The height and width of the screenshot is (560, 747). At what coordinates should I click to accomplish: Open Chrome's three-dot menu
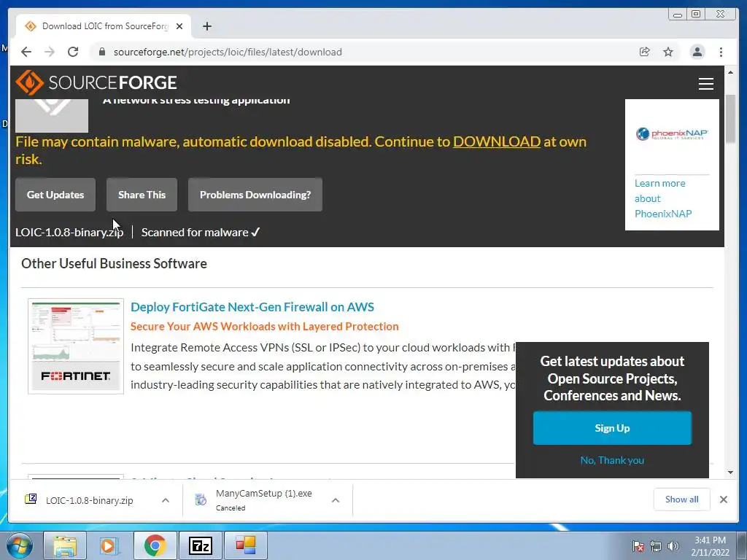(721, 52)
